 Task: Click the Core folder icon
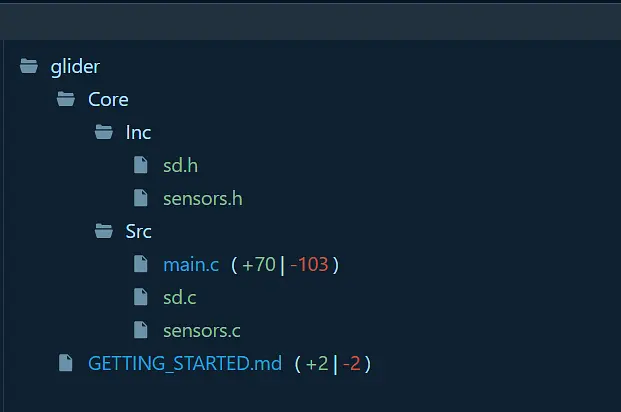click(66, 99)
